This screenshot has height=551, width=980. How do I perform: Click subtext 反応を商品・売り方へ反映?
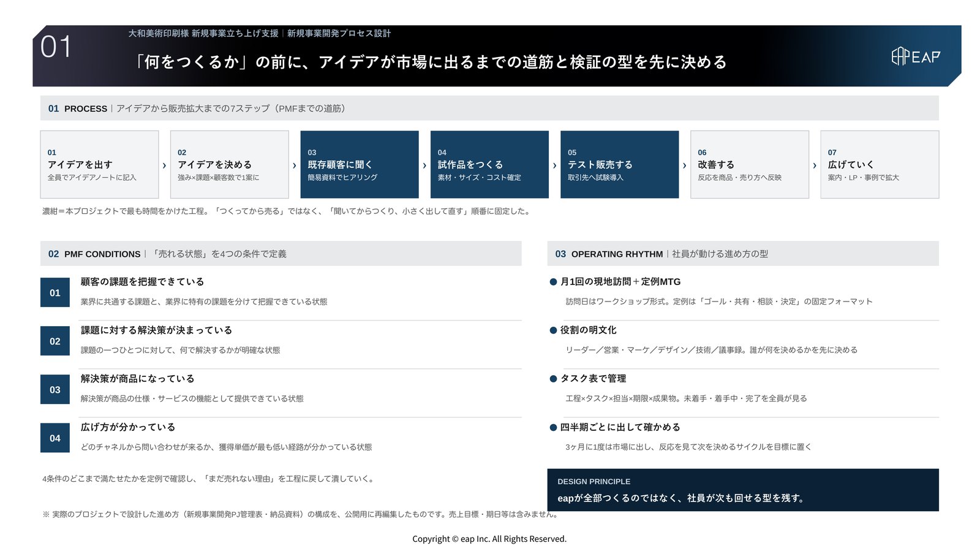coord(740,178)
